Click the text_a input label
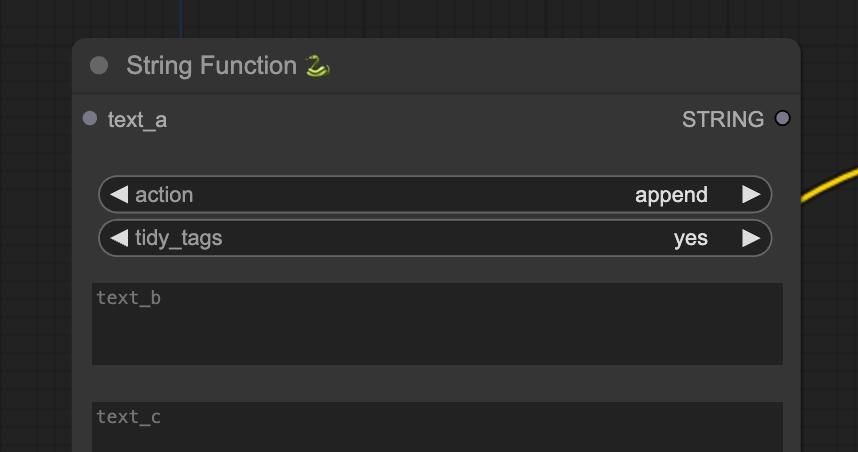This screenshot has height=452, width=858. pos(137,120)
